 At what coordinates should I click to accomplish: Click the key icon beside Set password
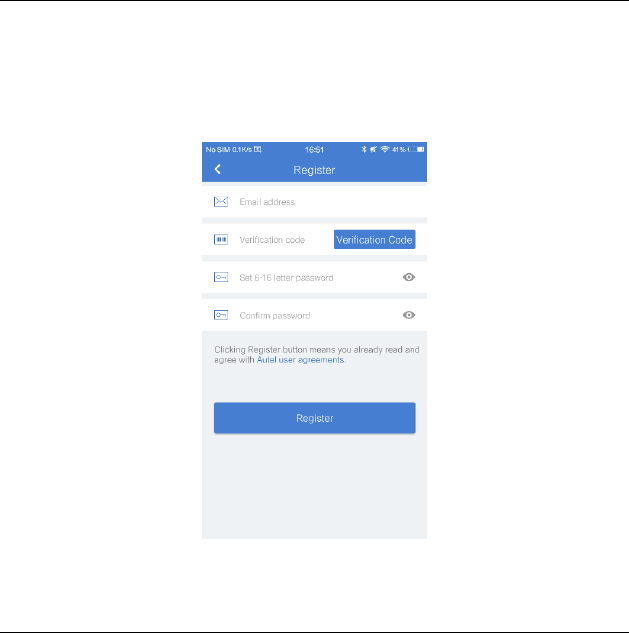[x=221, y=277]
